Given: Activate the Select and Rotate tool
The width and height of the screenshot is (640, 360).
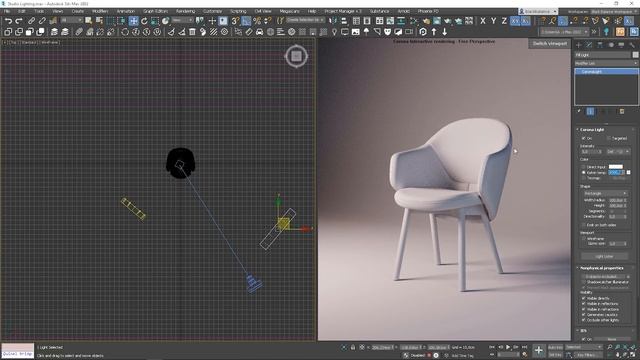Looking at the screenshot, I should [144, 20].
